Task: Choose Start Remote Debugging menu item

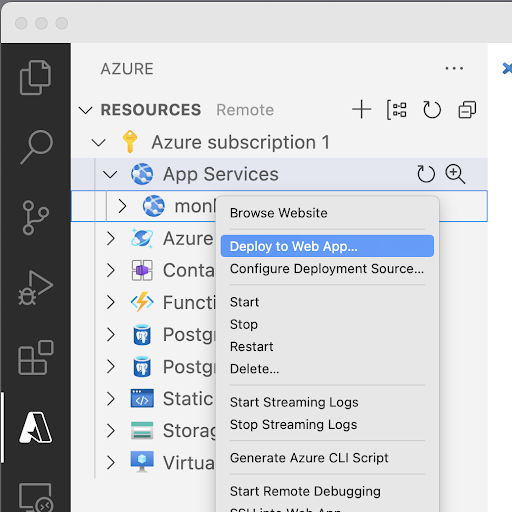Action: click(x=327, y=491)
